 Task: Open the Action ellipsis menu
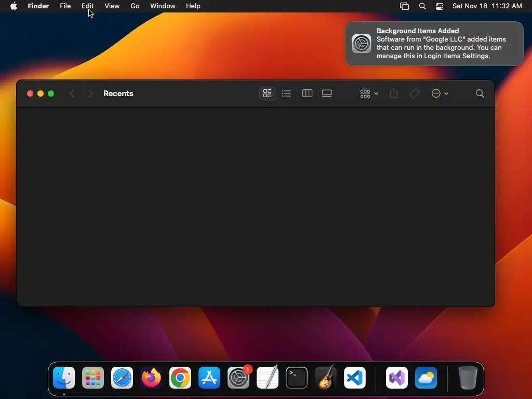click(440, 94)
